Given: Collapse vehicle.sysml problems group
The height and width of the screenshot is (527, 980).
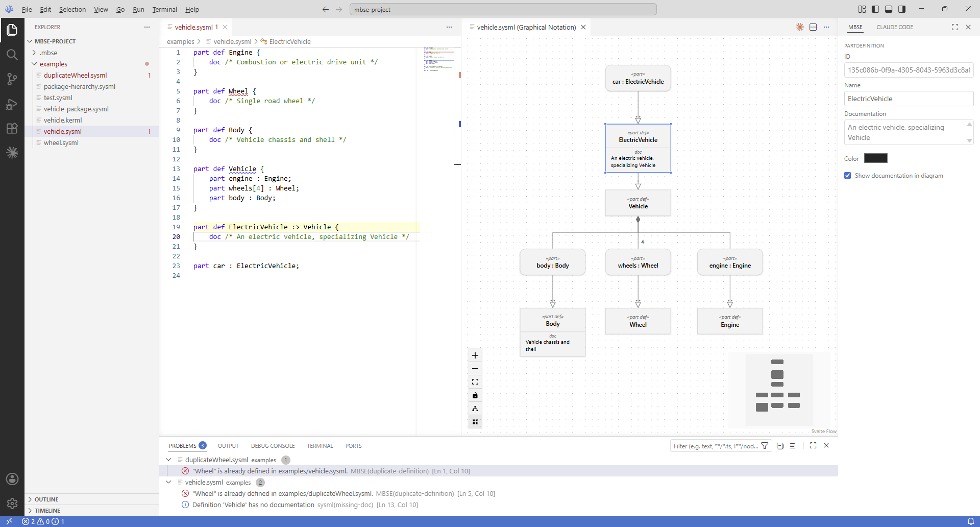Looking at the screenshot, I should pos(168,483).
